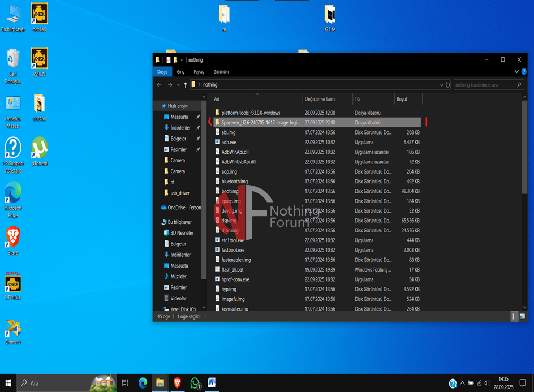Select the HP Support Assistant desktop icon
The height and width of the screenshot is (392, 534).
(12, 149)
